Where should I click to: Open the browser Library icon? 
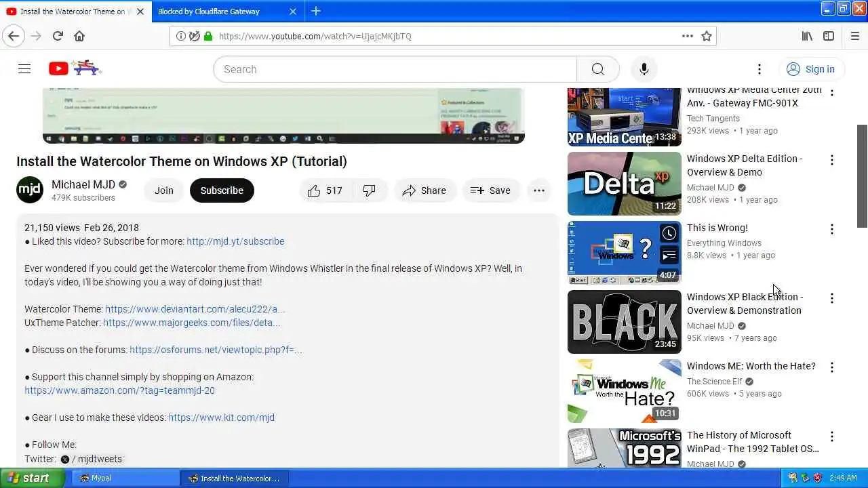[x=807, y=36]
